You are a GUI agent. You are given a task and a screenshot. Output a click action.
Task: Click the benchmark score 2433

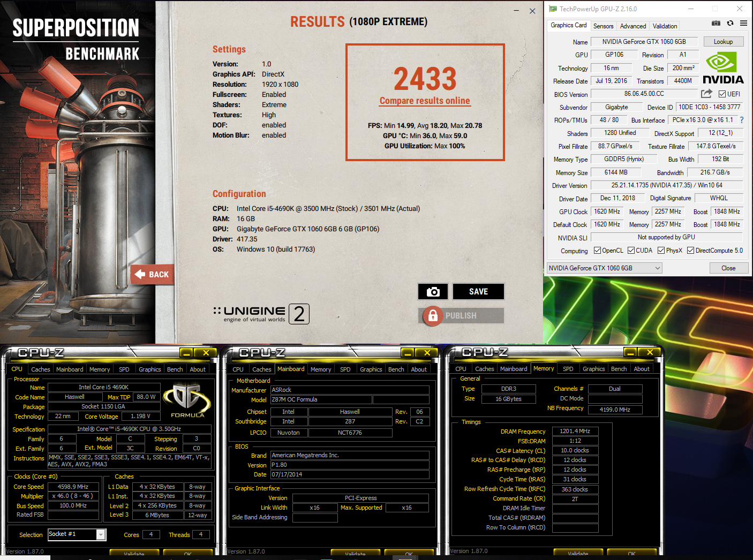click(x=425, y=79)
